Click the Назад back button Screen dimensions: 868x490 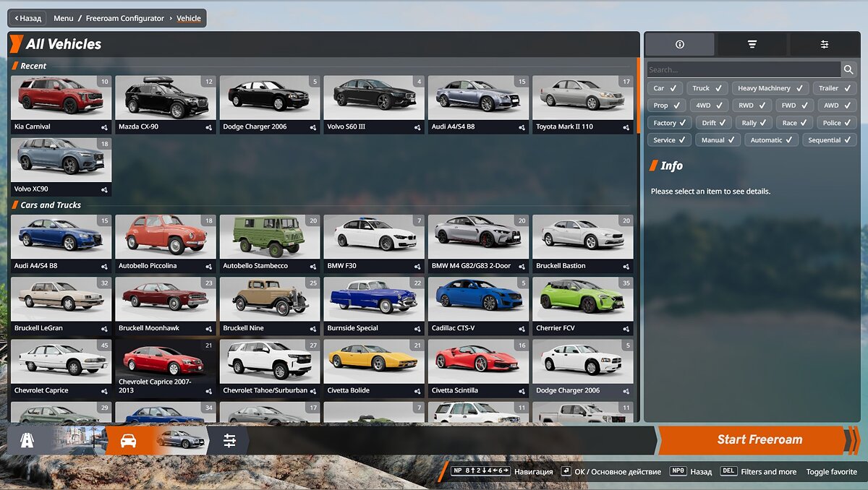click(28, 18)
